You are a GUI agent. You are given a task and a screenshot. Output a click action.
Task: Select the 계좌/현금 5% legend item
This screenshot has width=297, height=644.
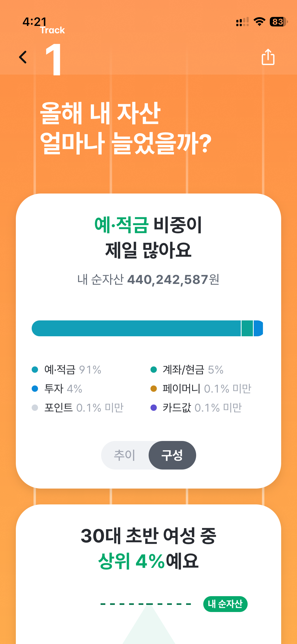[187, 370]
